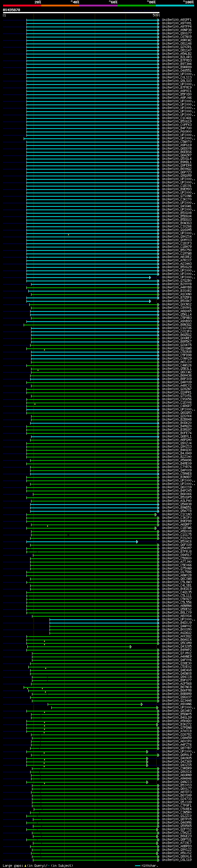Click the red 20% color legend segment
197x868 pixels.
pos(22,6)
